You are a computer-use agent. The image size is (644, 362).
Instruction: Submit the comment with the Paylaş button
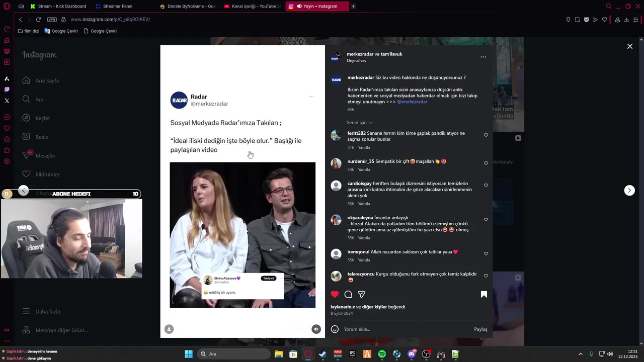(480, 329)
